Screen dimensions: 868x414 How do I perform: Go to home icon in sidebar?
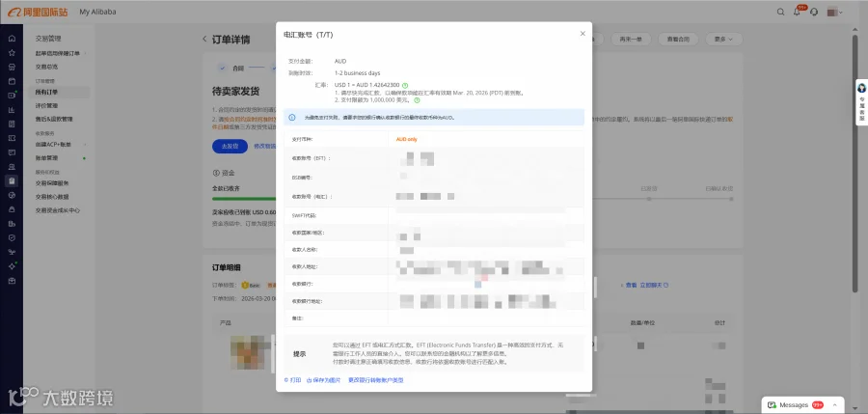(x=12, y=39)
